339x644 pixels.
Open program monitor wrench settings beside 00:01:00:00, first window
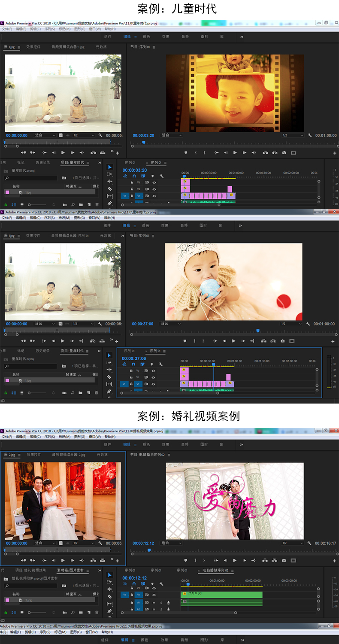[309, 135]
